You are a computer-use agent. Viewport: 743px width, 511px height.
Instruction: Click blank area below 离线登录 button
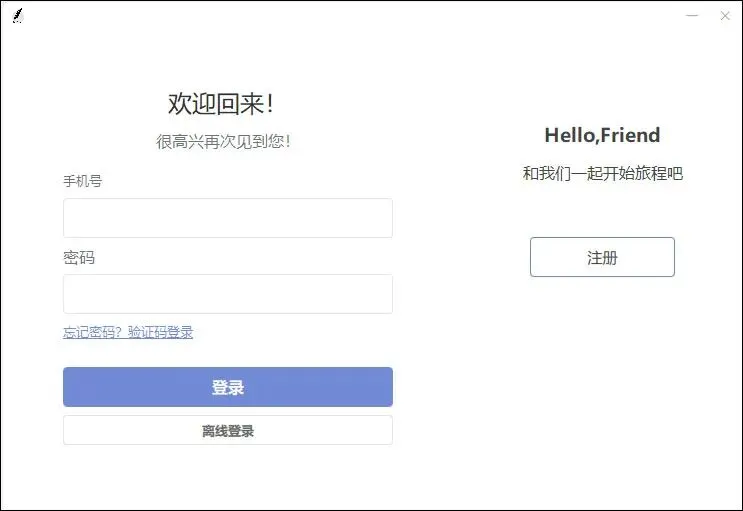pyautogui.click(x=227, y=475)
